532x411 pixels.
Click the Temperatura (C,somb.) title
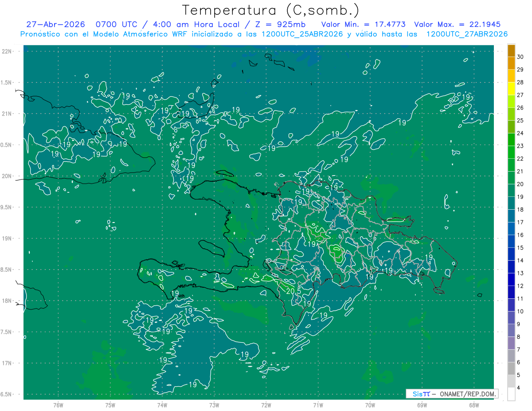click(271, 10)
